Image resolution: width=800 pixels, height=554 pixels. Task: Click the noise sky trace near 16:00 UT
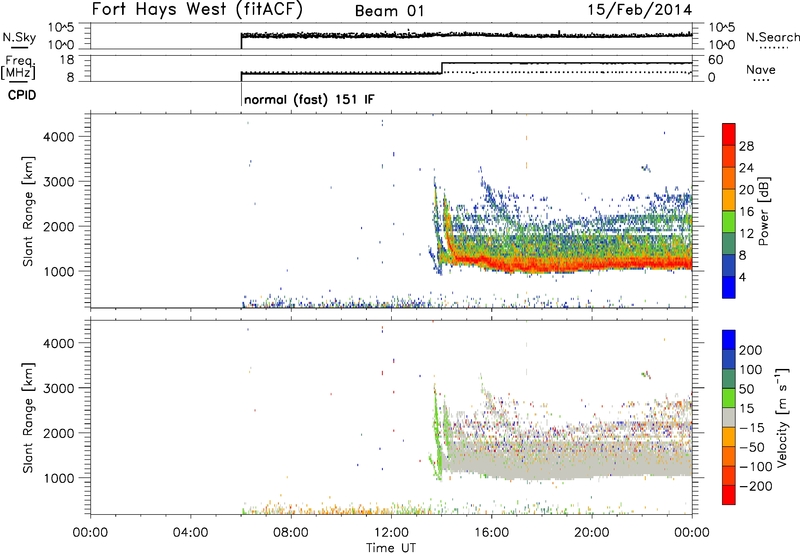coord(491,34)
